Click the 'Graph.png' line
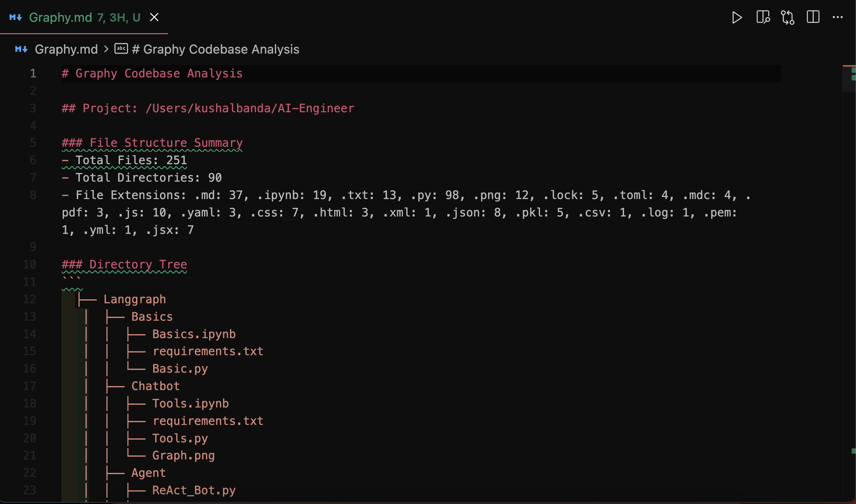The height and width of the screenshot is (504, 856). point(183,455)
